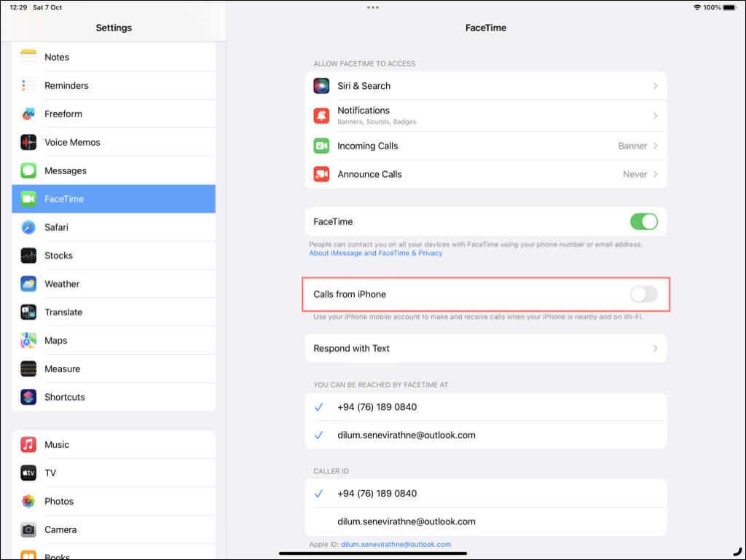Image resolution: width=746 pixels, height=560 pixels.
Task: Tap the green FaceTime camera icon in sidebar
Action: (28, 199)
